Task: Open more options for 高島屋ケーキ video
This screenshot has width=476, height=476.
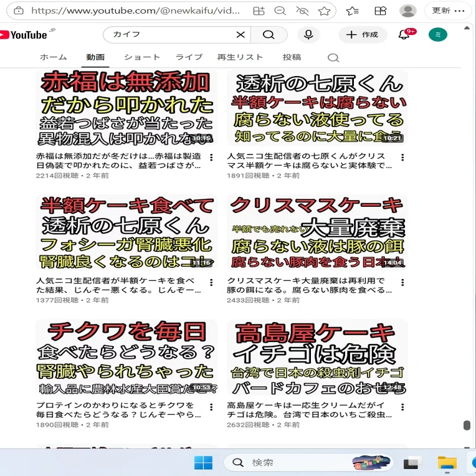Action: 402,407
